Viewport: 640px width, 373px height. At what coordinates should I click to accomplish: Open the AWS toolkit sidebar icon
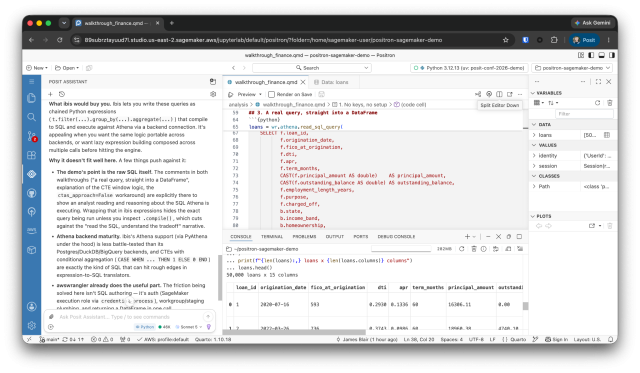tap(31, 231)
